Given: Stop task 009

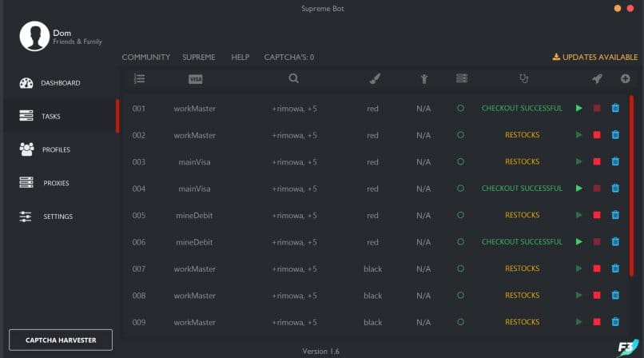Looking at the screenshot, I should click(x=597, y=321).
